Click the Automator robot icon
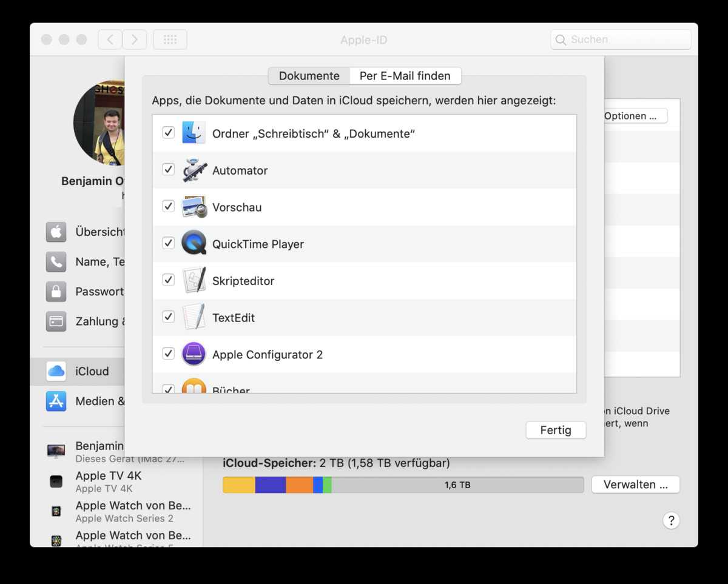 (194, 170)
